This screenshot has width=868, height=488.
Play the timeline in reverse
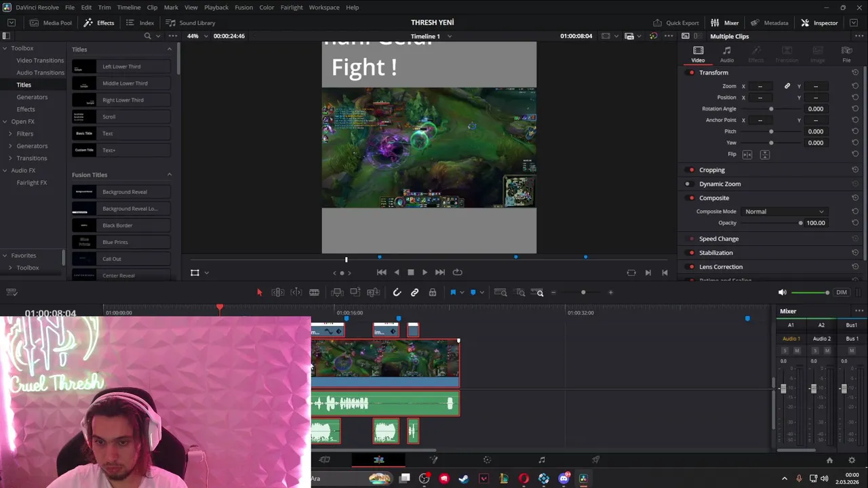tap(397, 272)
